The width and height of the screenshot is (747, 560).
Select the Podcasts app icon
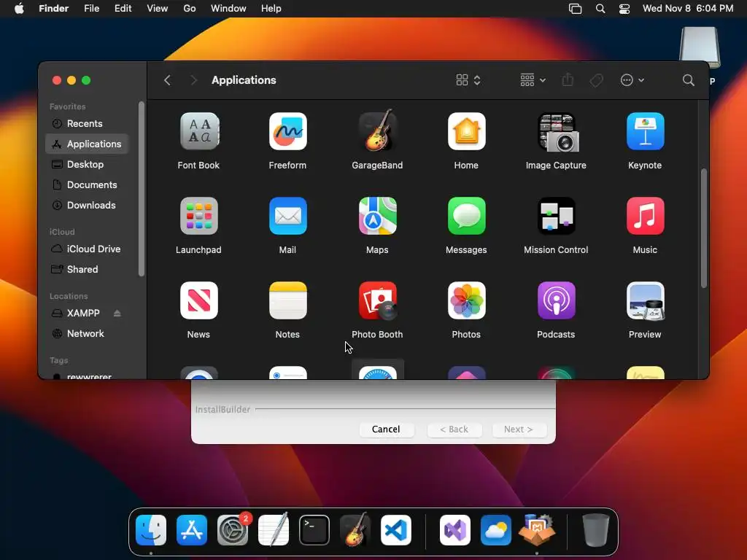pyautogui.click(x=556, y=300)
